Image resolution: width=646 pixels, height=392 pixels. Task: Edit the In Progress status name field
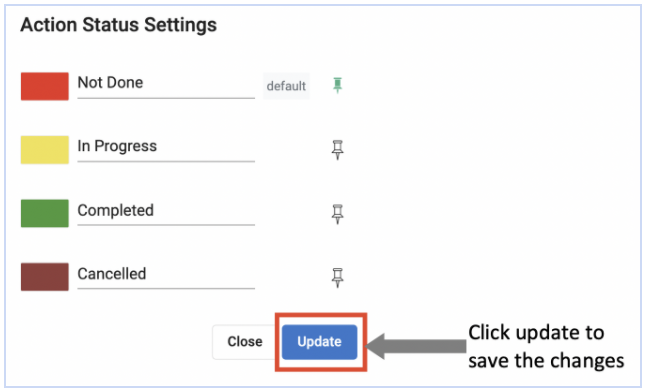[x=166, y=149]
